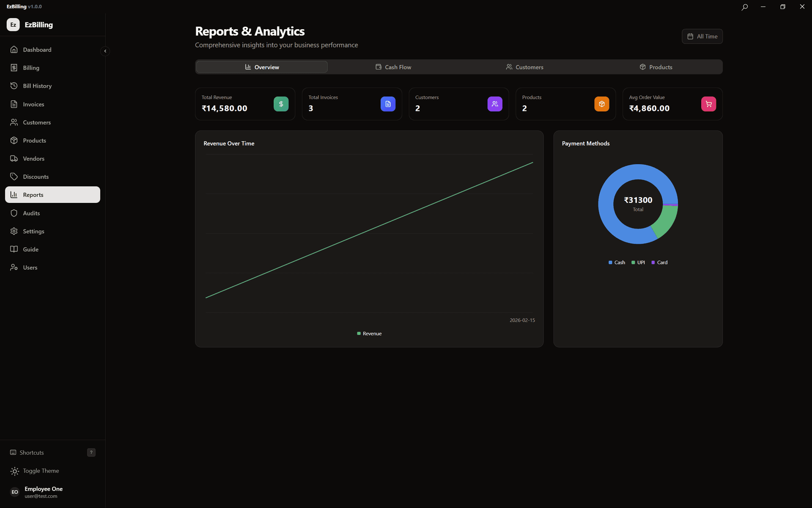Open search using the magnifier icon
Viewport: 812px width, 508px height.
(x=744, y=7)
